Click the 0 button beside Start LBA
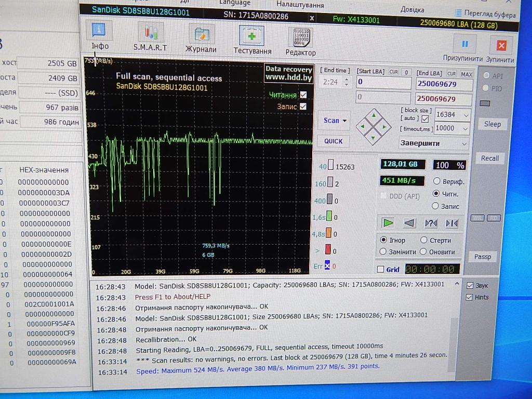Screen dimensions: 532x399 point(406,72)
